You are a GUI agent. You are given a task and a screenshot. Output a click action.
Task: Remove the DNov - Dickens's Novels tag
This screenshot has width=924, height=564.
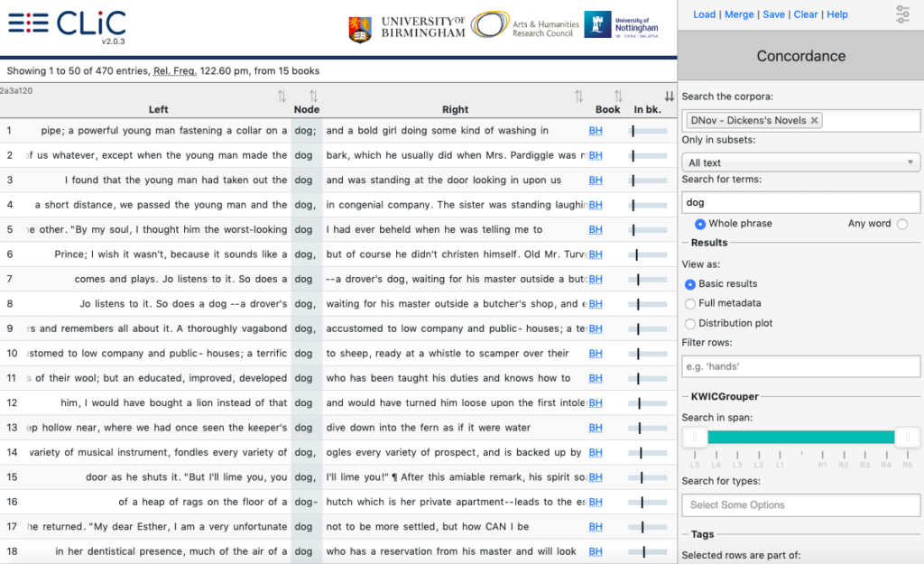pos(814,120)
